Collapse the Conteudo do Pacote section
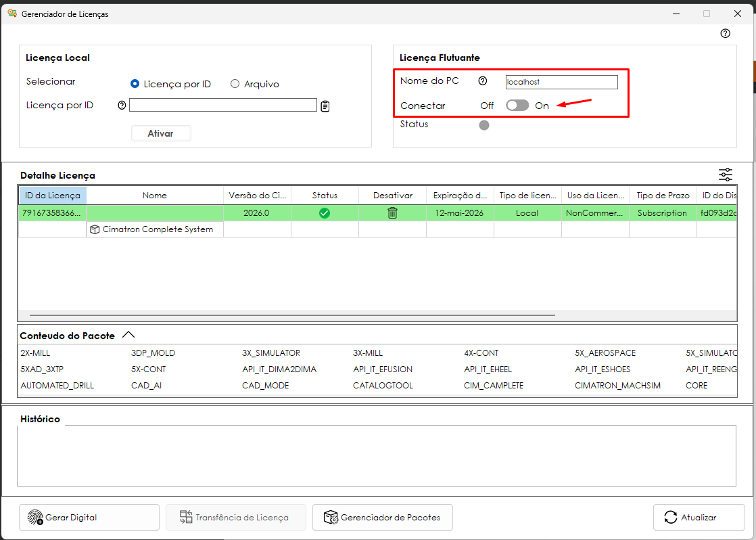This screenshot has width=756, height=540. (128, 334)
